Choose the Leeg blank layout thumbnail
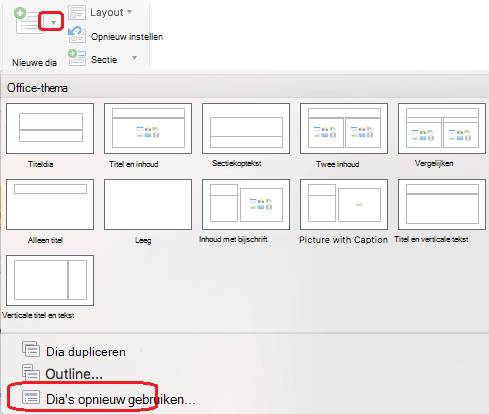489x414 pixels. [x=148, y=204]
